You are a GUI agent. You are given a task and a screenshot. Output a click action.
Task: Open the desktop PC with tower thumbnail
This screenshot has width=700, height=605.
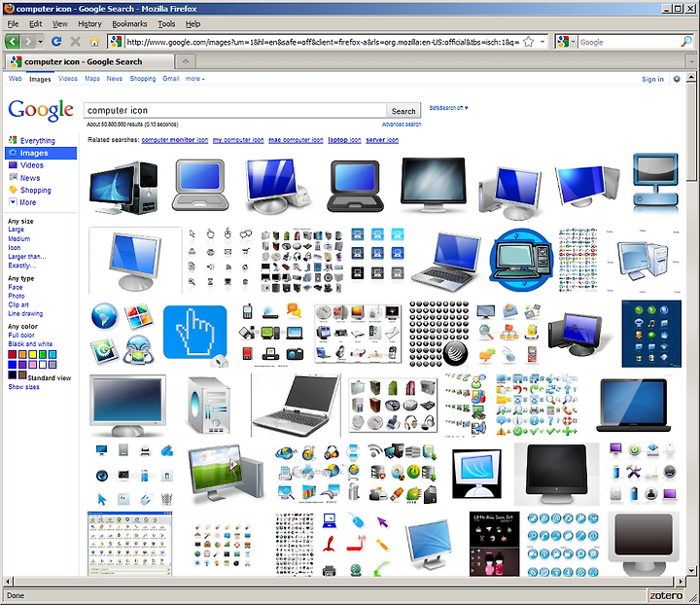click(123, 188)
